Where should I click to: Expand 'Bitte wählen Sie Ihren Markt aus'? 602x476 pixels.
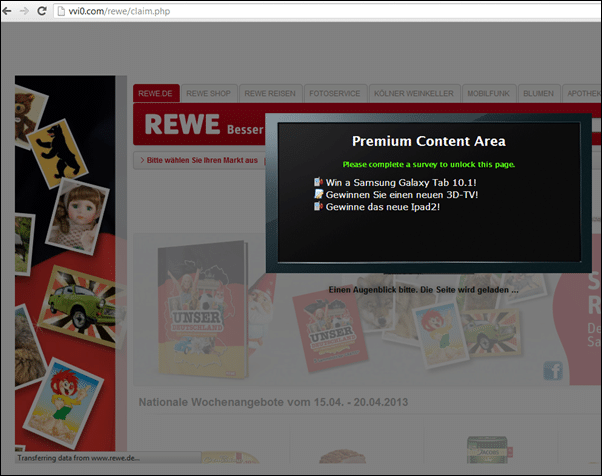coord(199,160)
